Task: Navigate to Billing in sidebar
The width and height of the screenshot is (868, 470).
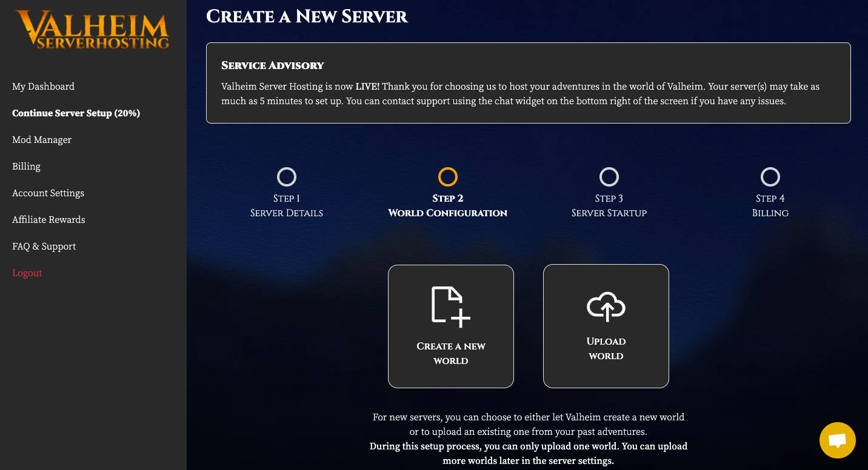Action: coord(26,167)
